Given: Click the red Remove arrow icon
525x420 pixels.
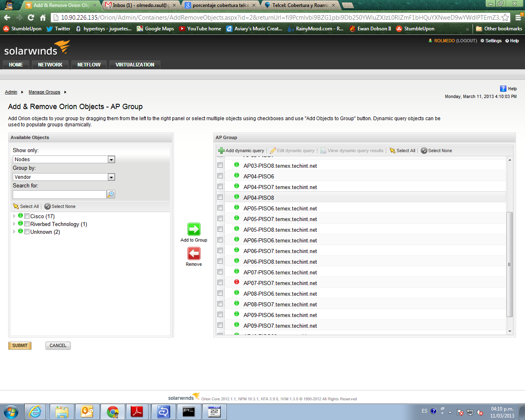Looking at the screenshot, I should pyautogui.click(x=194, y=253).
